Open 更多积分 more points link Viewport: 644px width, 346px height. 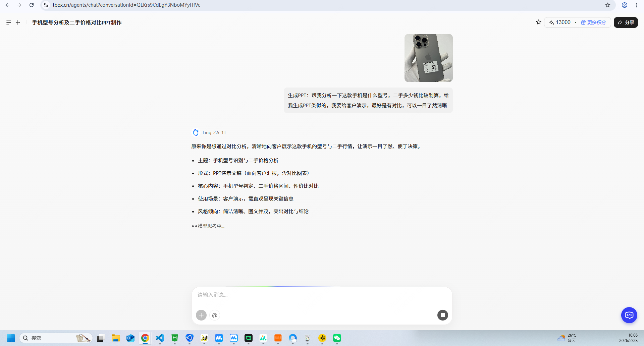pyautogui.click(x=593, y=22)
